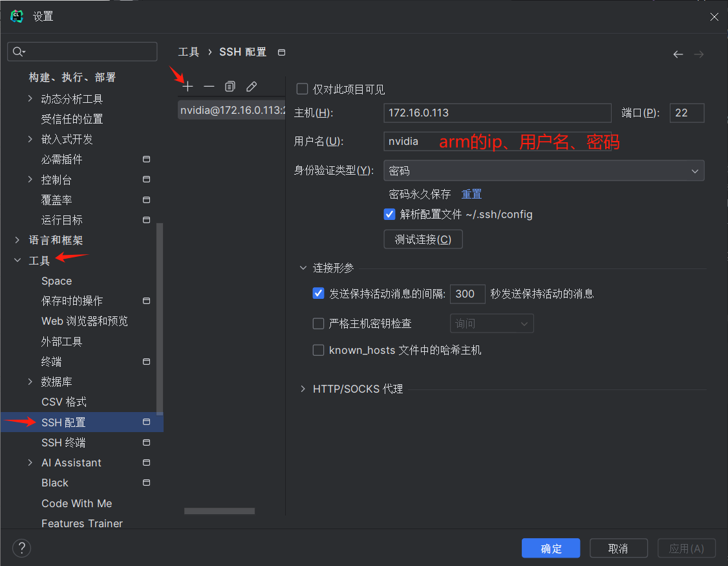Select nvidia@172.16.0.113 entry in SSH list

click(x=231, y=111)
